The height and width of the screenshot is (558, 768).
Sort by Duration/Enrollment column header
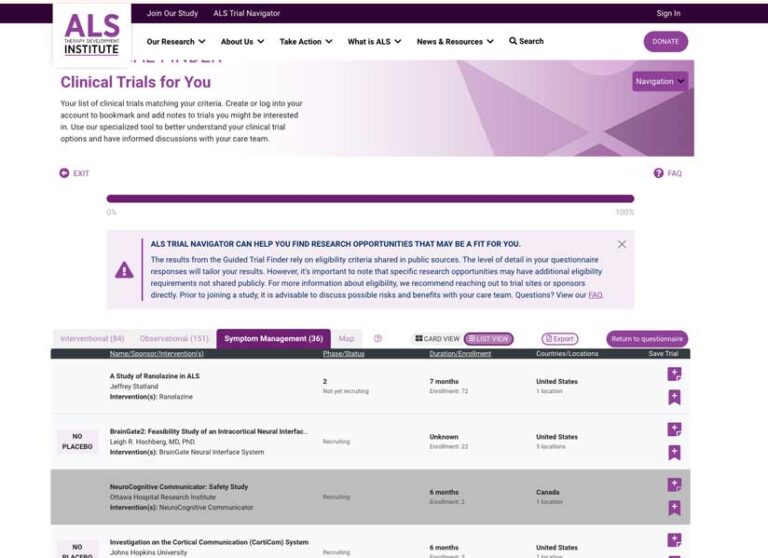[460, 354]
